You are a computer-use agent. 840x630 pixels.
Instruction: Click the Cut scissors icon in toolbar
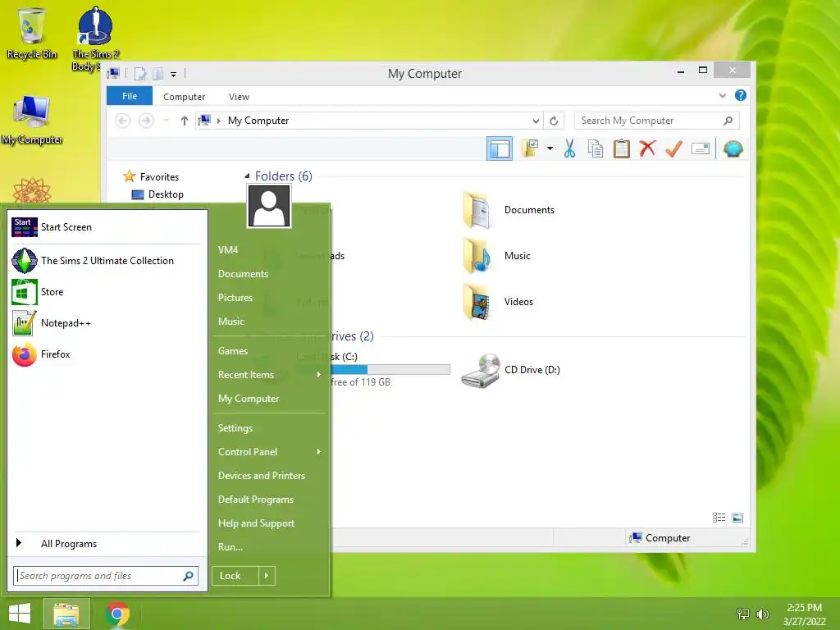click(x=569, y=148)
